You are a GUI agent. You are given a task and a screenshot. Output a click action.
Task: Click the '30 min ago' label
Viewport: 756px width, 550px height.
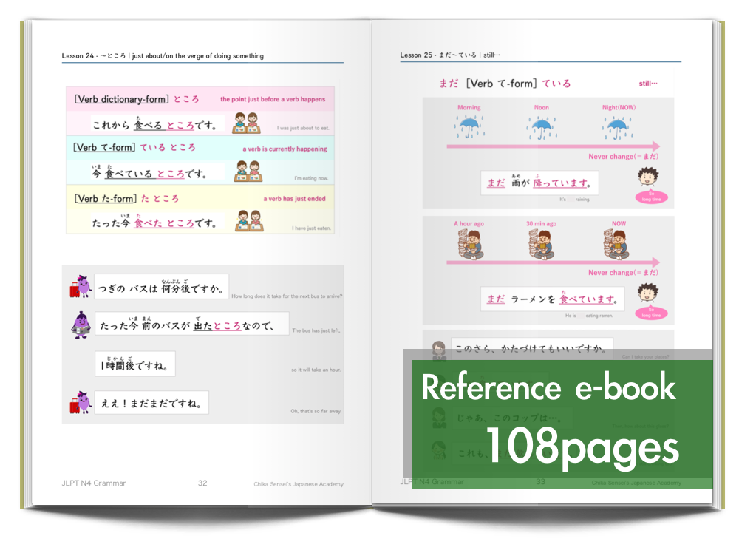pos(541,223)
